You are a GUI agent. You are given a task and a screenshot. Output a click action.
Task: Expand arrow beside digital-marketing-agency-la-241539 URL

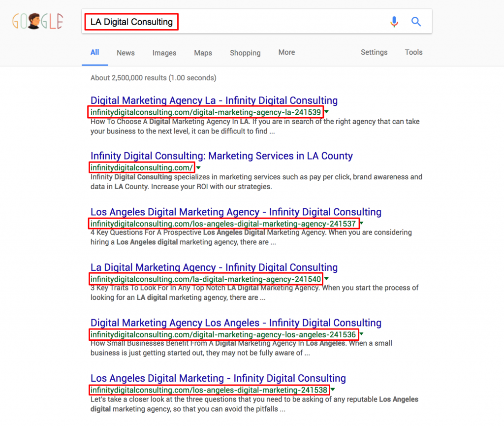coord(327,112)
